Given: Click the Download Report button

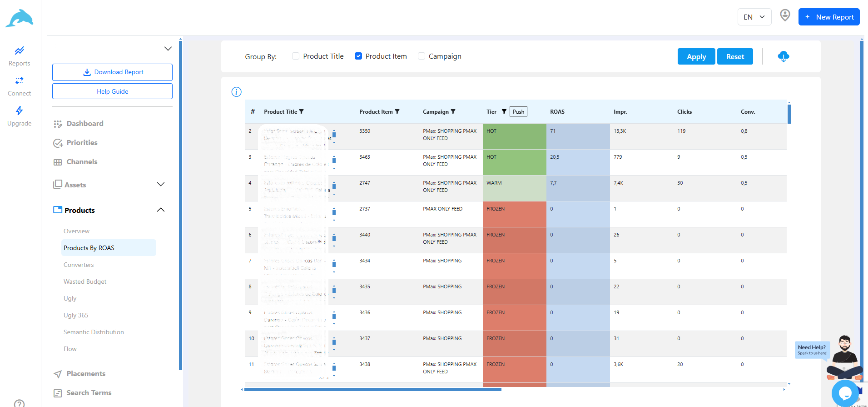Looking at the screenshot, I should (x=112, y=72).
